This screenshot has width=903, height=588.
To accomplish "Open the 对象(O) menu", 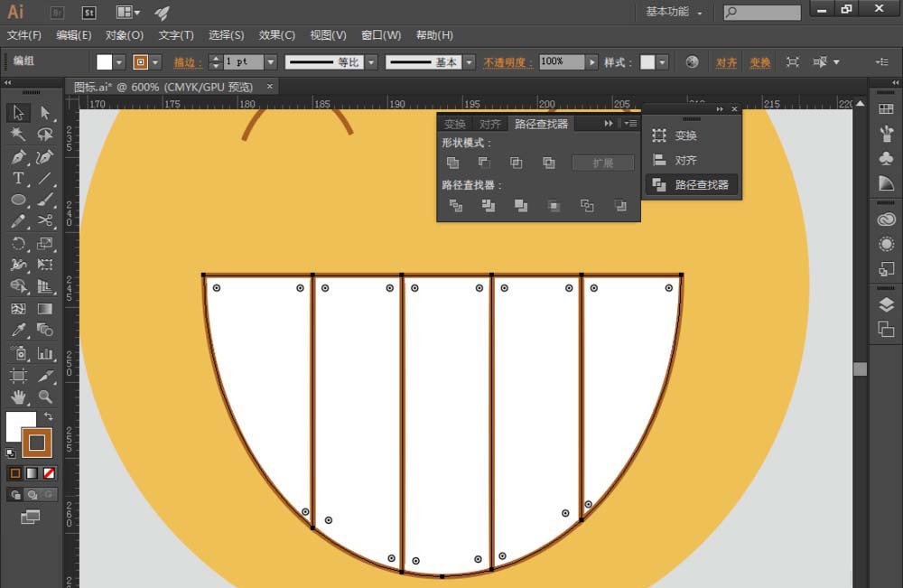I will click(x=125, y=35).
